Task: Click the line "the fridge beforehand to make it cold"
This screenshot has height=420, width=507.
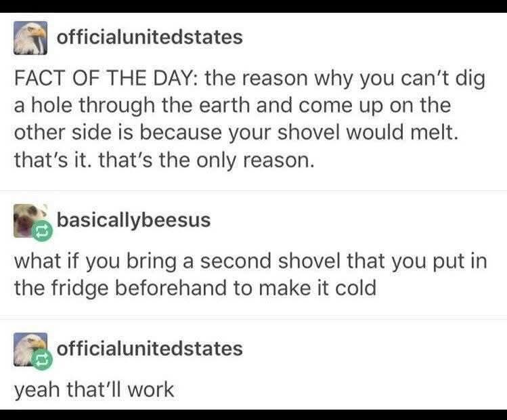Action: tap(196, 288)
